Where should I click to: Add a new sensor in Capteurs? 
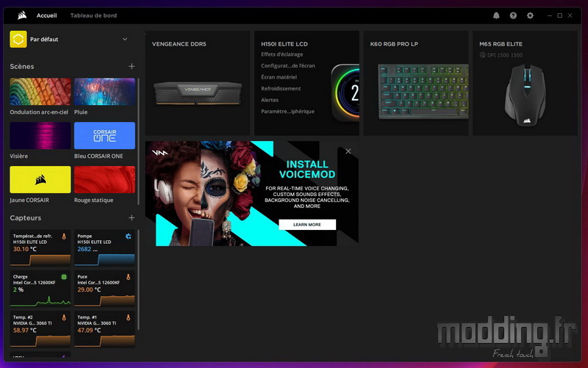pos(132,217)
